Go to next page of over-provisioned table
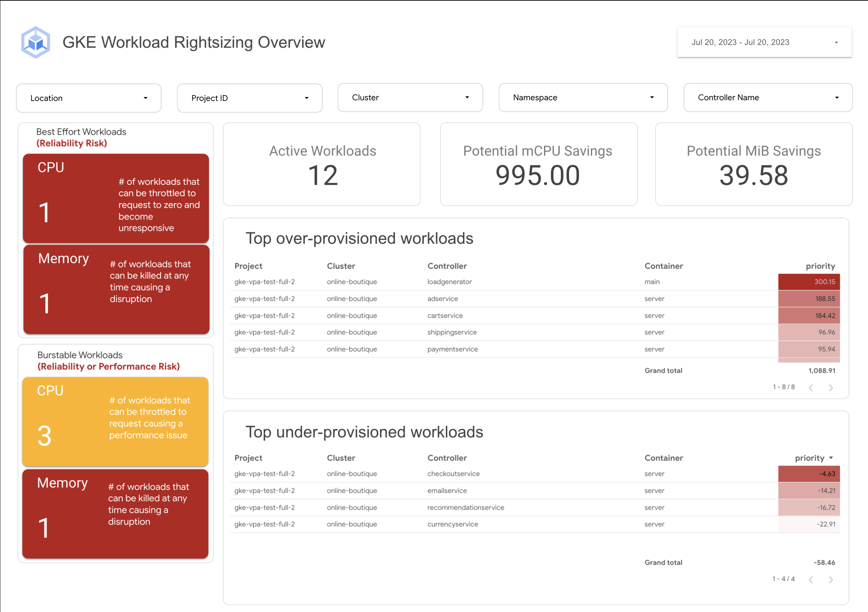The width and height of the screenshot is (868, 612). tap(831, 387)
